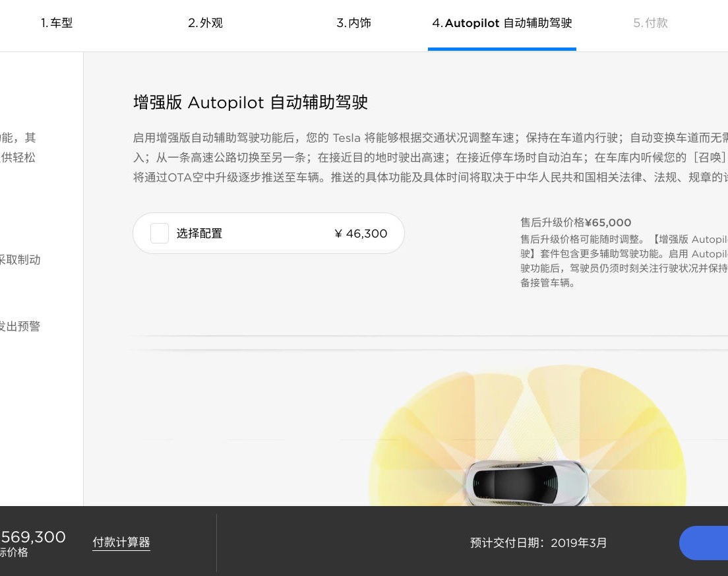Go to the 1. 车型 step tab

pyautogui.click(x=57, y=22)
